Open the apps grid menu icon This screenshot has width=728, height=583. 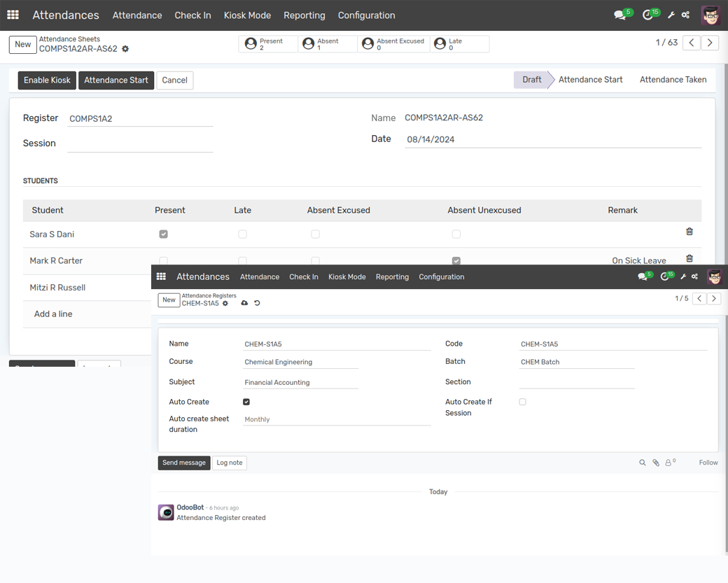[x=13, y=15]
